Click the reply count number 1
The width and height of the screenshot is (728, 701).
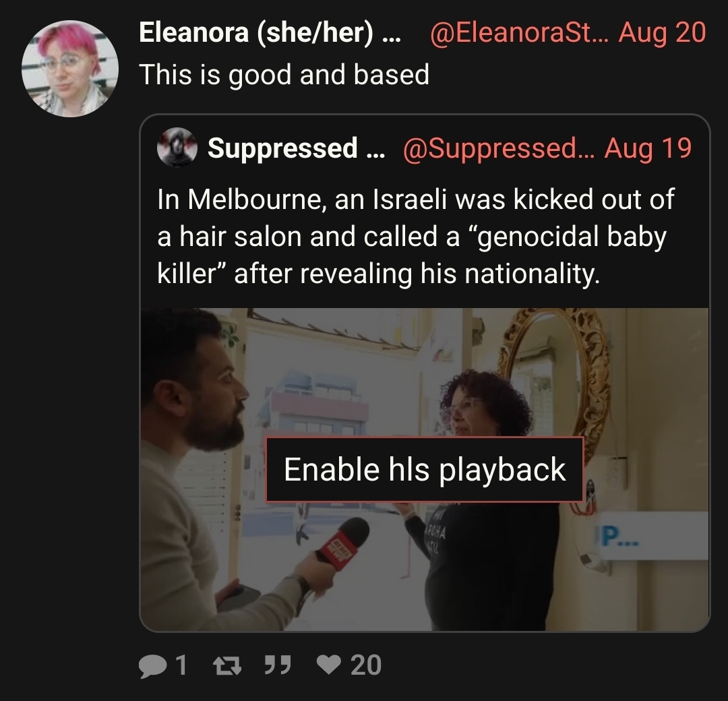(x=181, y=665)
